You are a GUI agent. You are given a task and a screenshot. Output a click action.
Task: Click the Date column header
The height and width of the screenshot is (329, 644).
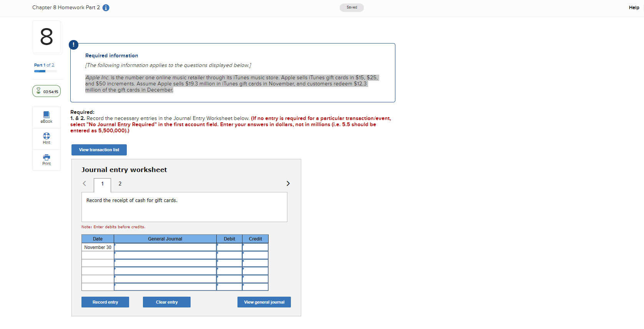pyautogui.click(x=98, y=239)
